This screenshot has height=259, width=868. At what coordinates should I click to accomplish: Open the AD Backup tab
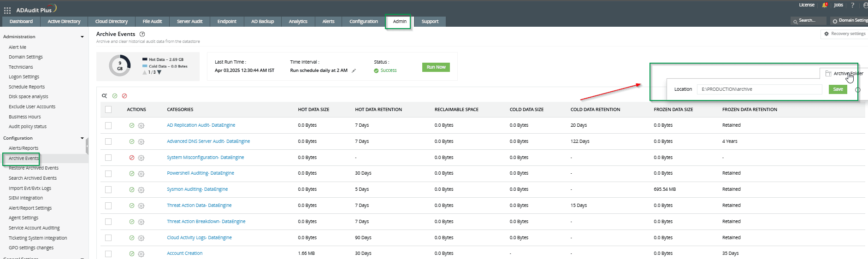pyautogui.click(x=262, y=22)
